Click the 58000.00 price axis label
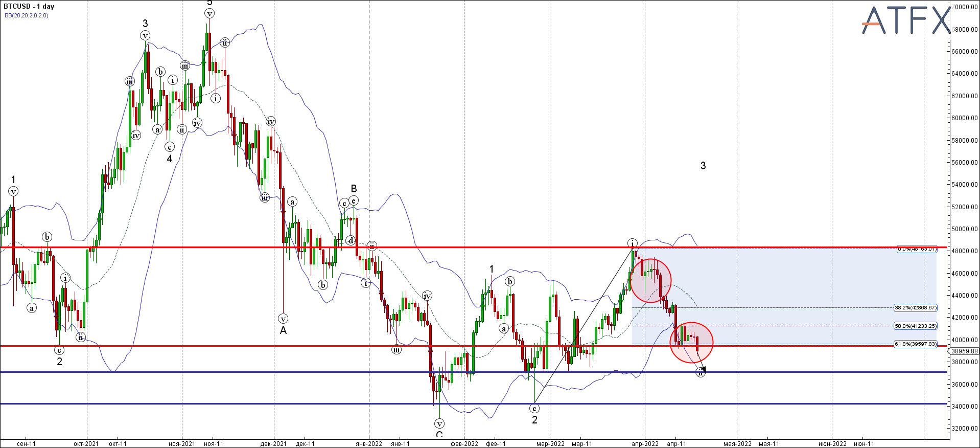980x448 pixels. 965,141
